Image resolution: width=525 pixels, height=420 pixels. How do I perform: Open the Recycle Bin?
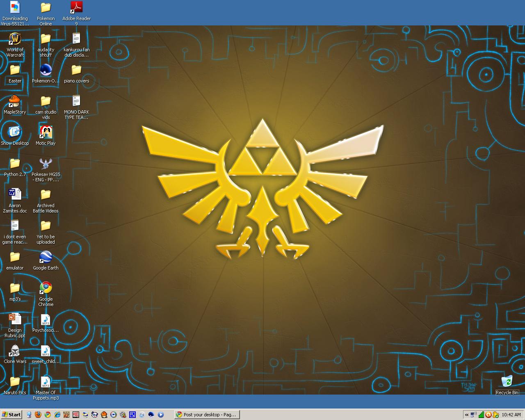coord(507,382)
